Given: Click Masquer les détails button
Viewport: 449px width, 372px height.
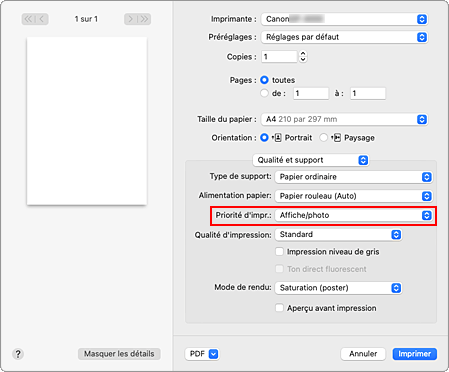Looking at the screenshot, I should point(119,354).
